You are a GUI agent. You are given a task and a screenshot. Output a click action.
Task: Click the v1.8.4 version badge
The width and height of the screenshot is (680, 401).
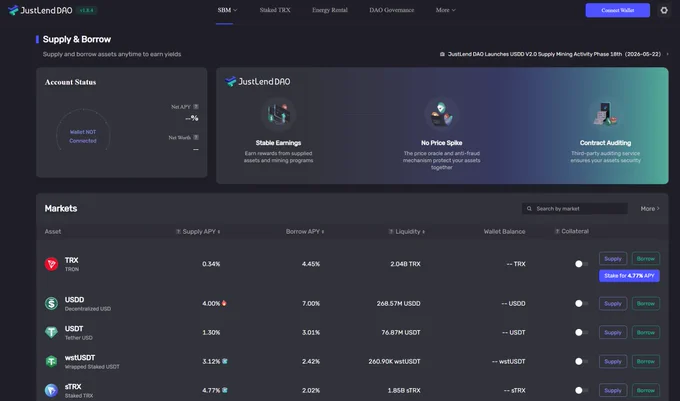pyautogui.click(x=86, y=10)
